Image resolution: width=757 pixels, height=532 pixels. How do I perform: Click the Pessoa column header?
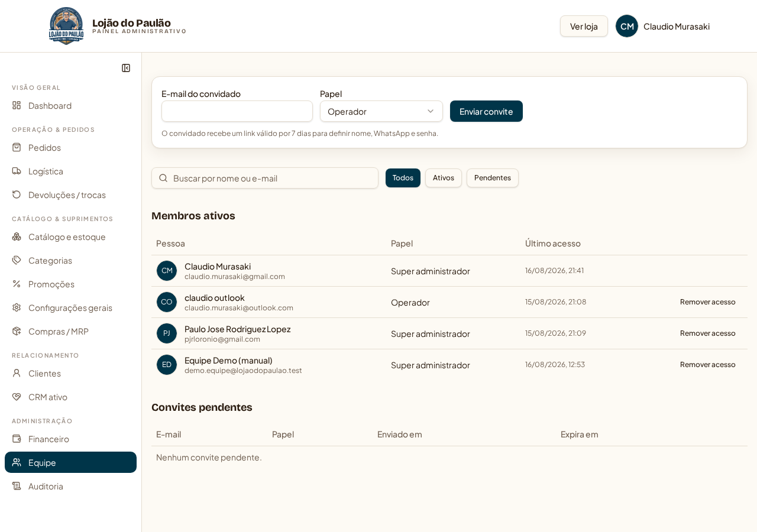click(170, 243)
